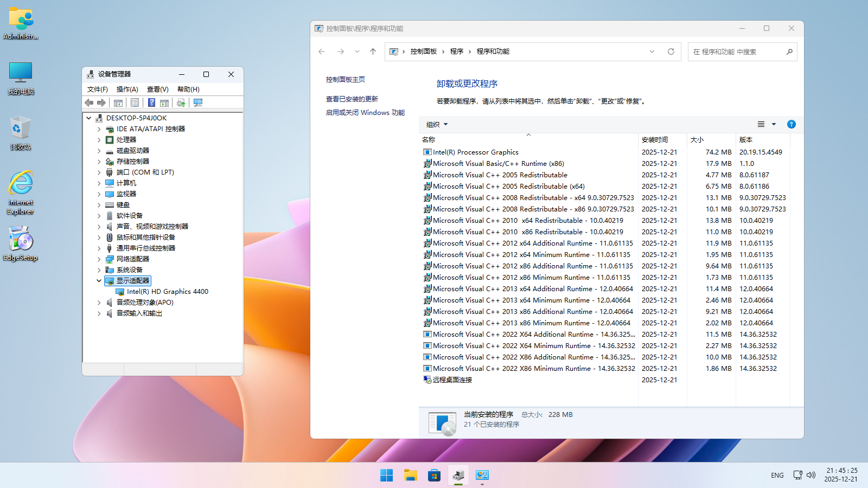The image size is (868, 488).
Task: Click the Windows Start button on the taskbar
Action: click(386, 476)
